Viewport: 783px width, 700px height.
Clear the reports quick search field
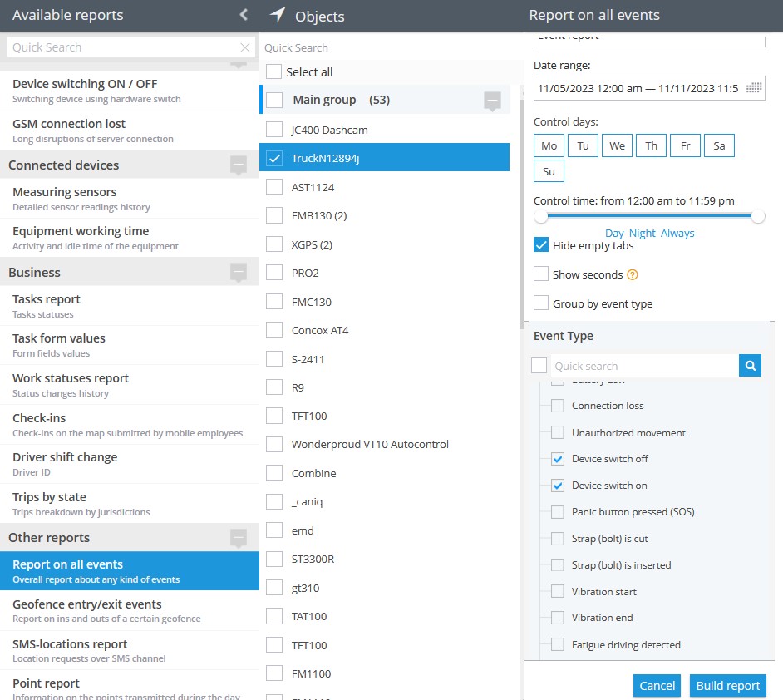244,48
